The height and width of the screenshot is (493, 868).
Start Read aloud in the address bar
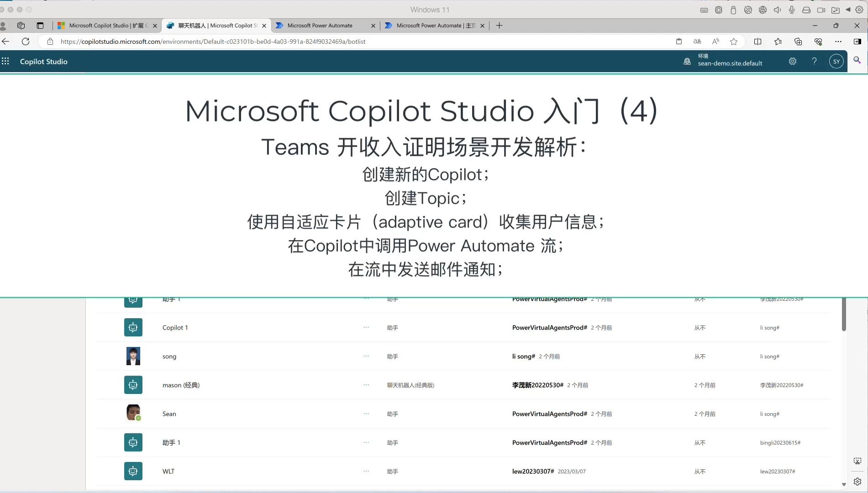point(715,42)
